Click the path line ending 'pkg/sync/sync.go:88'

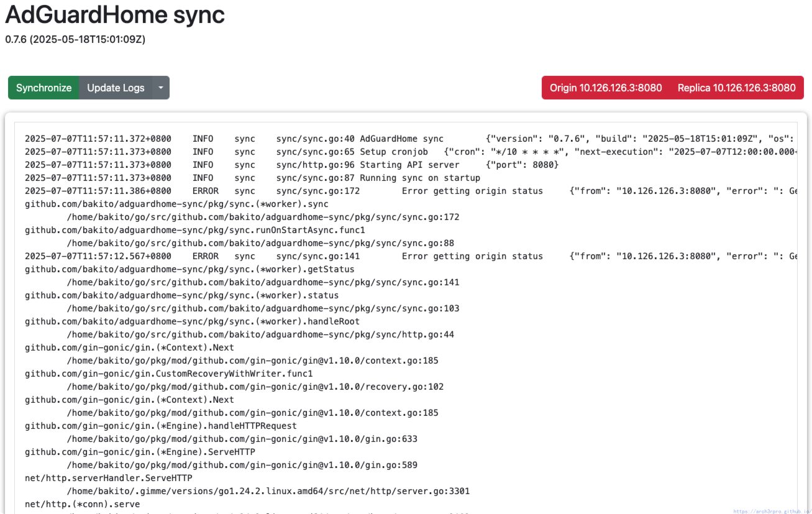(x=260, y=243)
